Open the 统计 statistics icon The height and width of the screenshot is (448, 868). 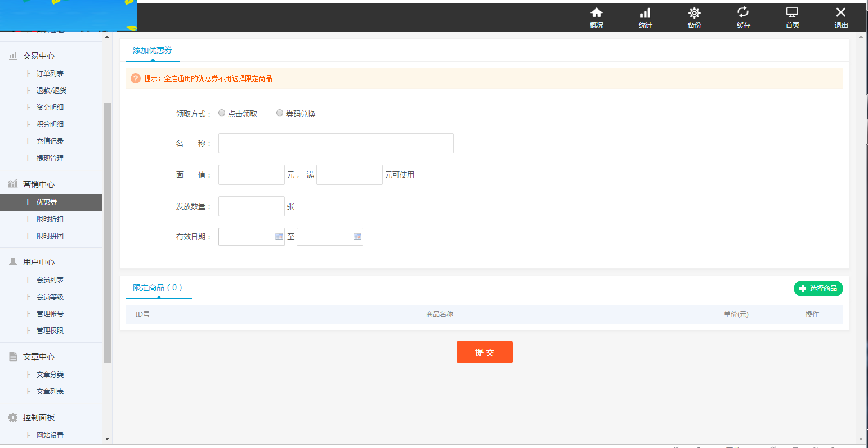[645, 17]
